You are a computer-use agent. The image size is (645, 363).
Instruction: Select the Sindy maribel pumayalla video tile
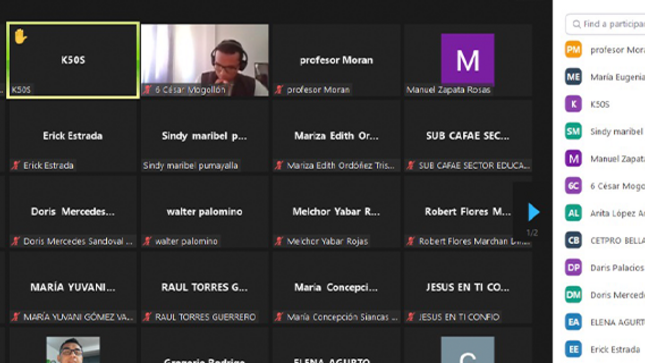tap(204, 136)
